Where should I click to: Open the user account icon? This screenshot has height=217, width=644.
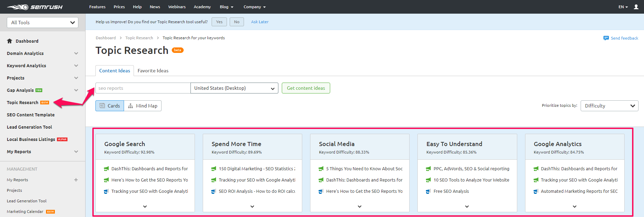636,7
